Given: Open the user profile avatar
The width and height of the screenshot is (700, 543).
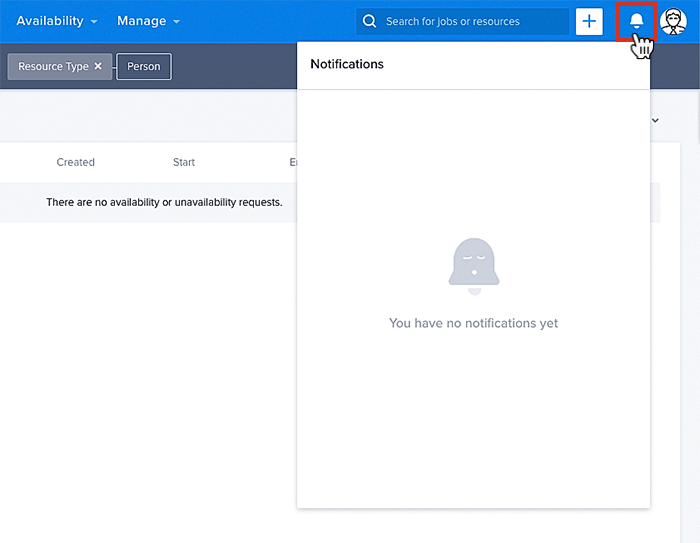Looking at the screenshot, I should click(674, 21).
